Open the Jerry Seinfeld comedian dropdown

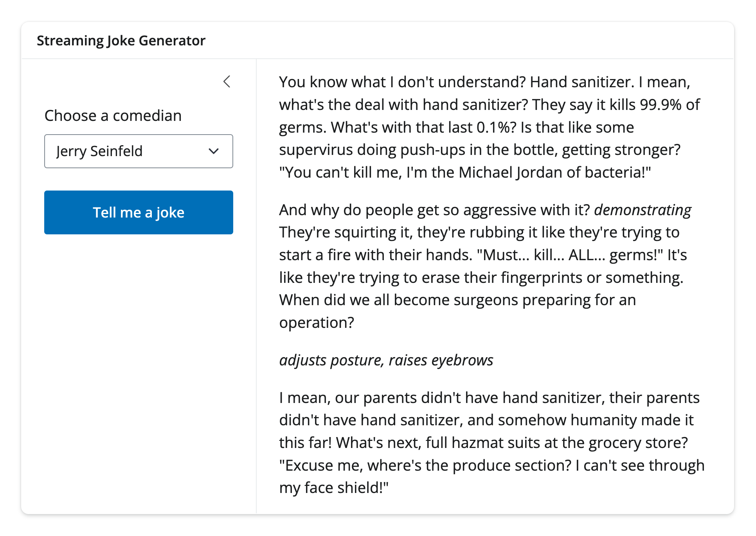(x=139, y=151)
